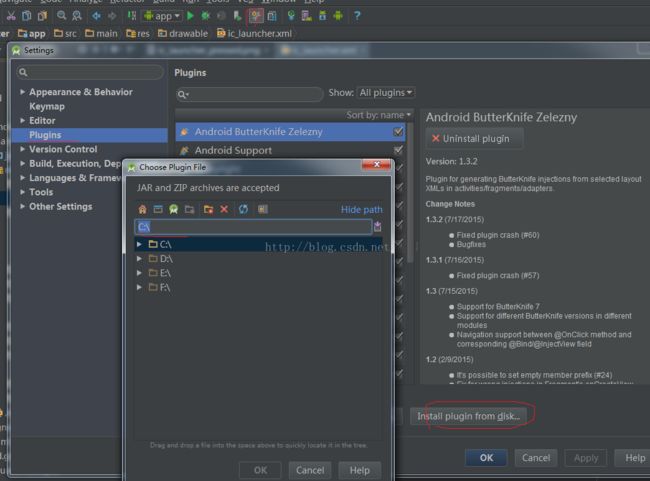Click the Make Project icon in the toolbar
This screenshot has width=650, height=481.
coord(132,16)
